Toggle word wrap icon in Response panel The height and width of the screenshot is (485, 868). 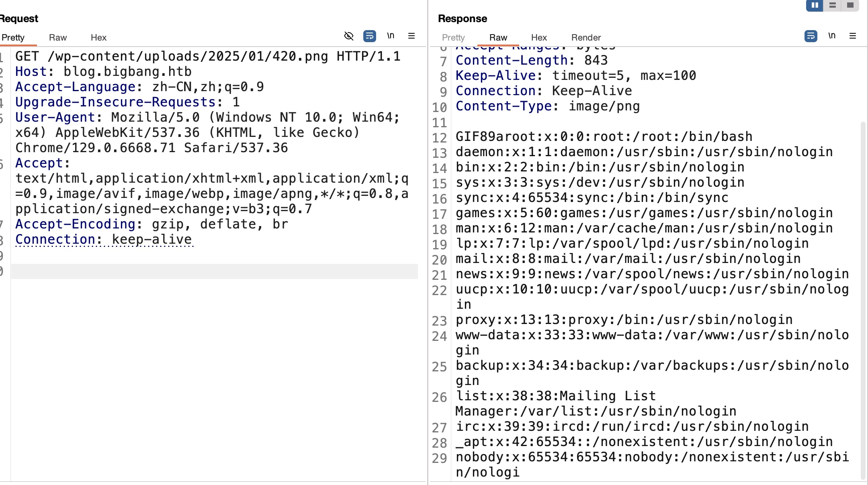(x=811, y=36)
